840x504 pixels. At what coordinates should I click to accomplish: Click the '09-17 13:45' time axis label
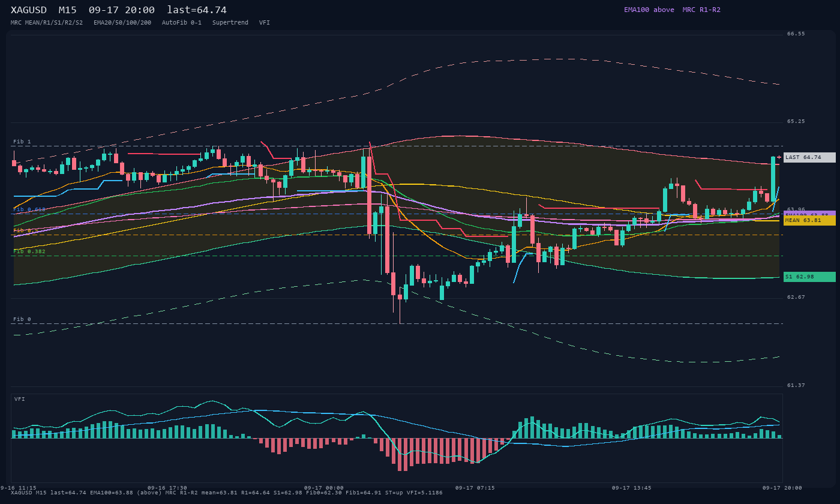pos(632,488)
